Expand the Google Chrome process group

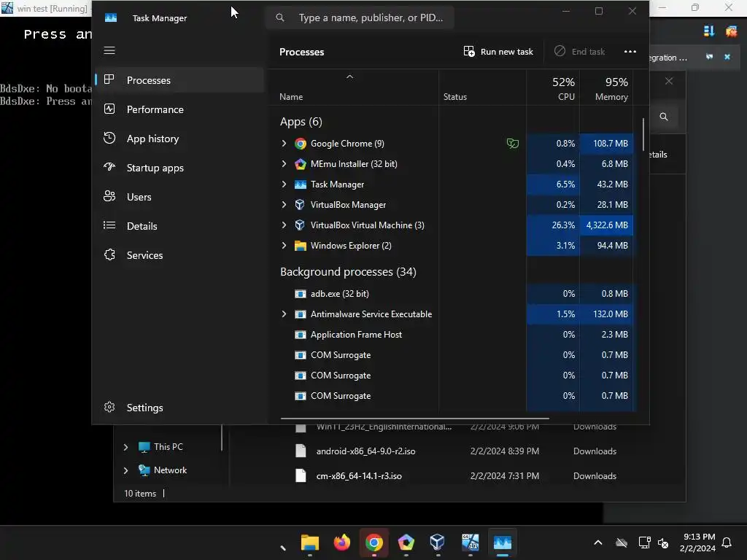click(284, 144)
